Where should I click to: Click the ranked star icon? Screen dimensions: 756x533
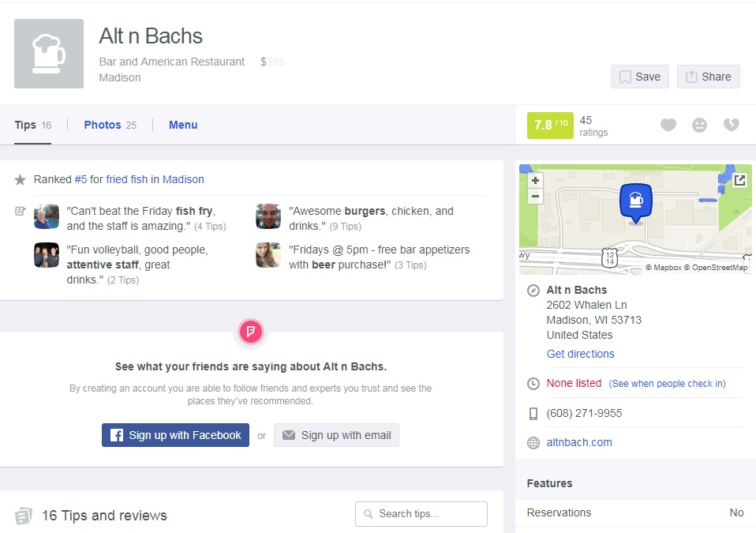pyautogui.click(x=20, y=180)
